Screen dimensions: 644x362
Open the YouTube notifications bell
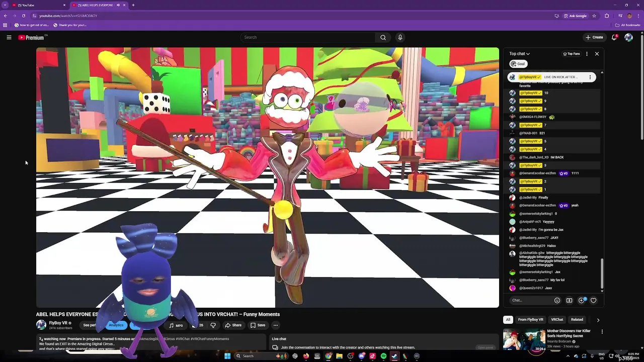point(614,37)
